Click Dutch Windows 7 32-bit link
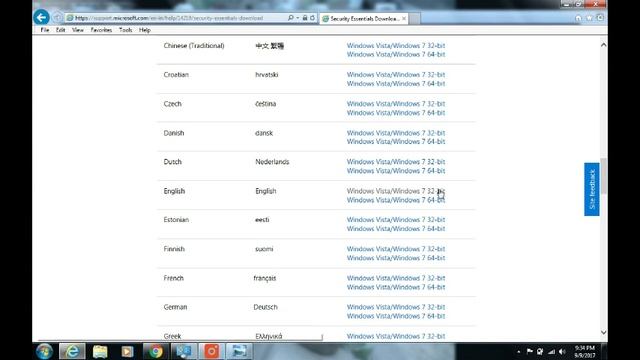Screen dimensions: 640x360 pos(396,162)
